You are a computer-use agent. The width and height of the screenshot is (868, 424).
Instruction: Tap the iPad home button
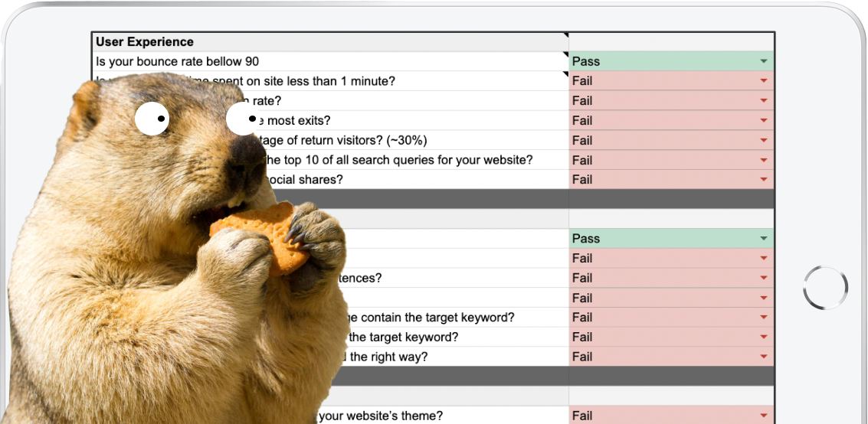[825, 288]
